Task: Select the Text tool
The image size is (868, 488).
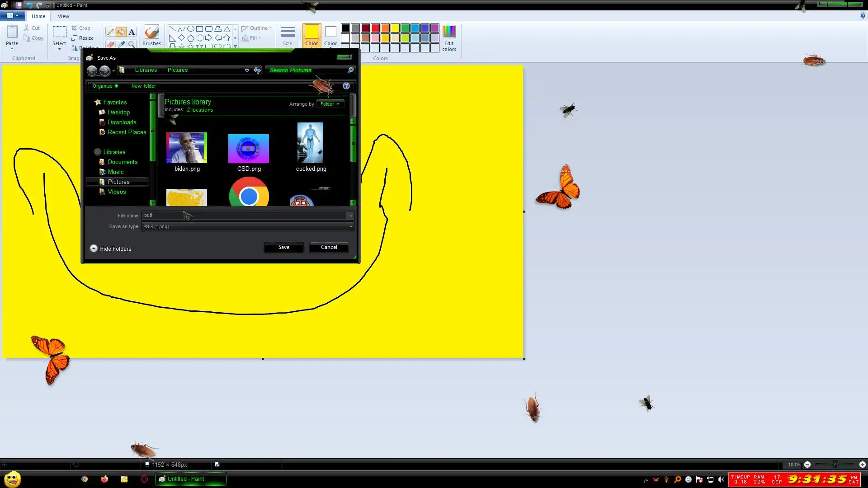Action: (x=132, y=32)
